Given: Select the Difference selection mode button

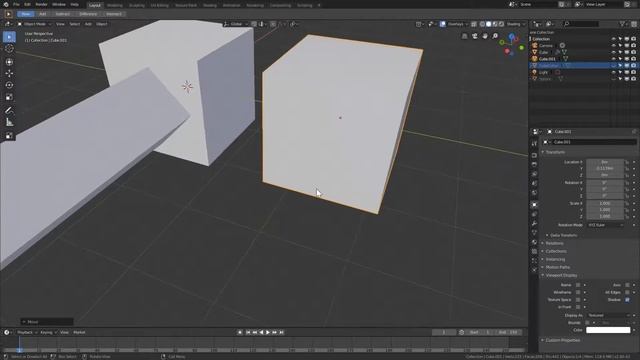Looking at the screenshot, I should coord(88,14).
